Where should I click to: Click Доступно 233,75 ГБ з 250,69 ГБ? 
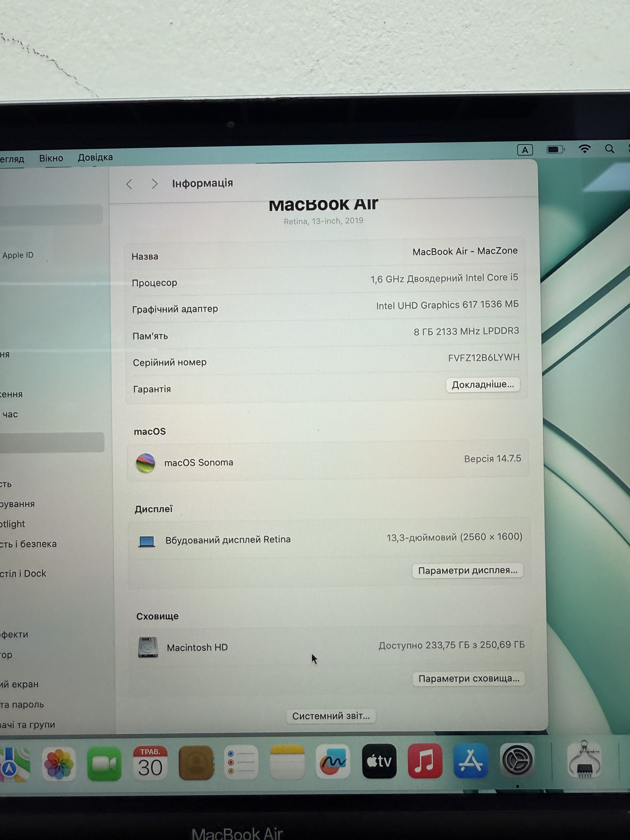451,645
